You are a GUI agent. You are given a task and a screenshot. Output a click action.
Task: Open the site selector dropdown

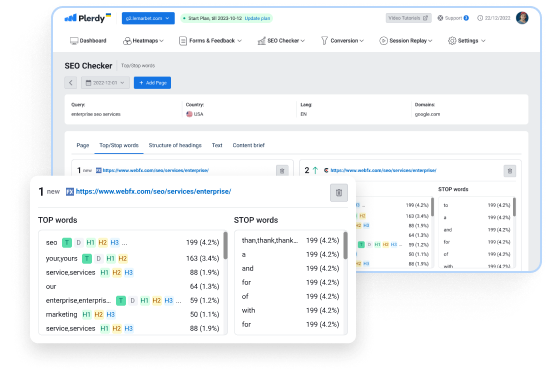(148, 18)
